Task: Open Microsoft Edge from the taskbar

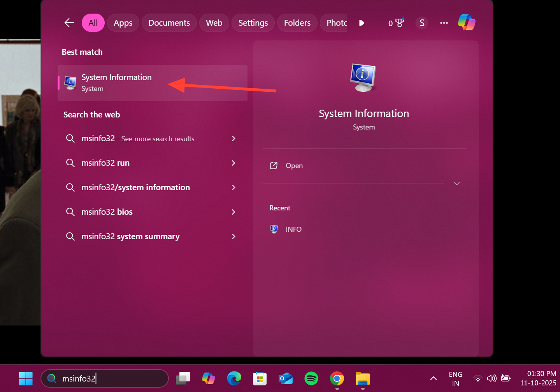Action: tap(234, 378)
